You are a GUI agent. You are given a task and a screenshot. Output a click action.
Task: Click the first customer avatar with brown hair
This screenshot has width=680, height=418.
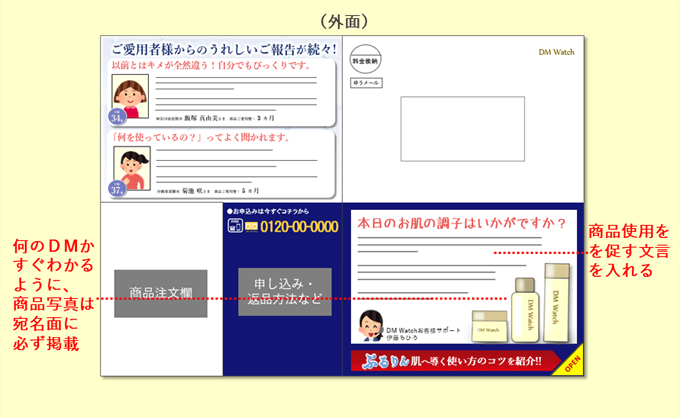(x=126, y=98)
